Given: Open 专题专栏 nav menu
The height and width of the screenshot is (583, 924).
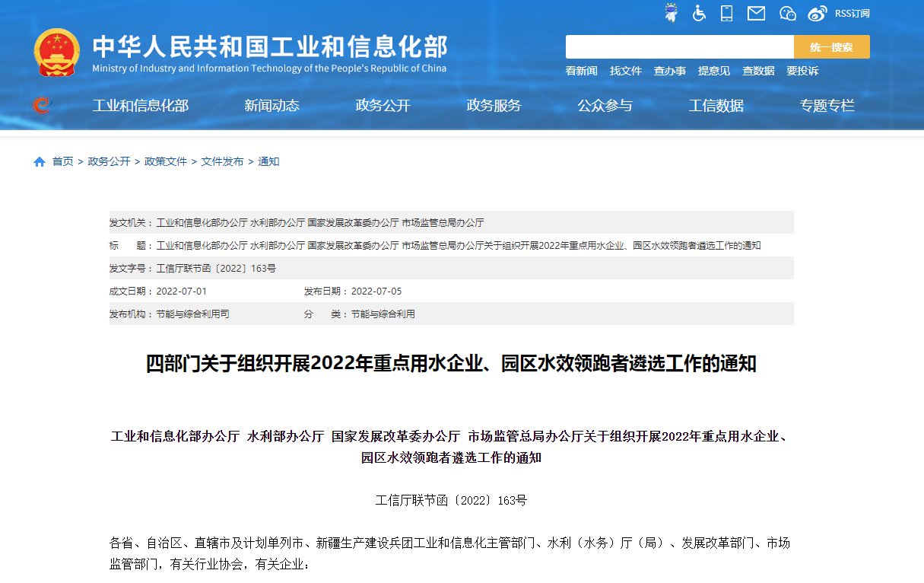Looking at the screenshot, I should point(827,106).
